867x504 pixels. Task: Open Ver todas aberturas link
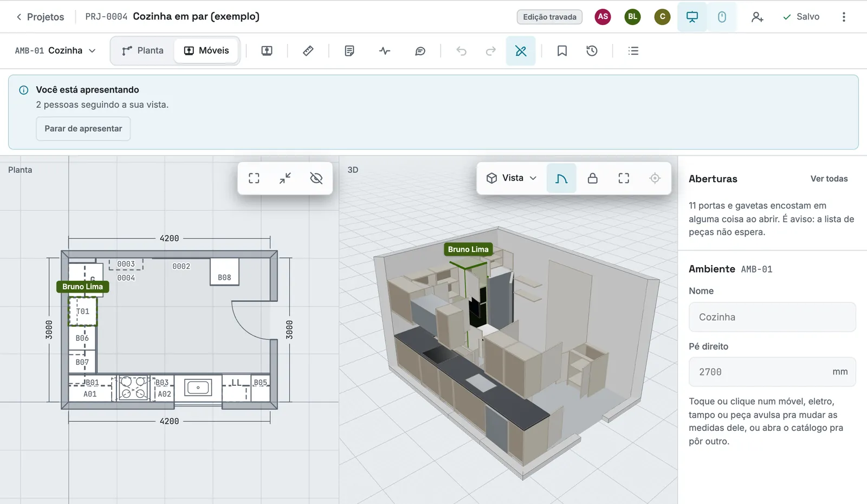coord(829,179)
